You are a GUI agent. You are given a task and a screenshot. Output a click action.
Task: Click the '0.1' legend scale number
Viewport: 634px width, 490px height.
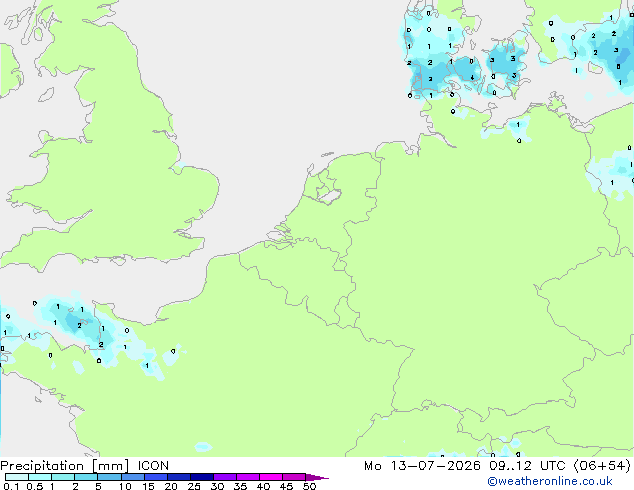[11, 486]
